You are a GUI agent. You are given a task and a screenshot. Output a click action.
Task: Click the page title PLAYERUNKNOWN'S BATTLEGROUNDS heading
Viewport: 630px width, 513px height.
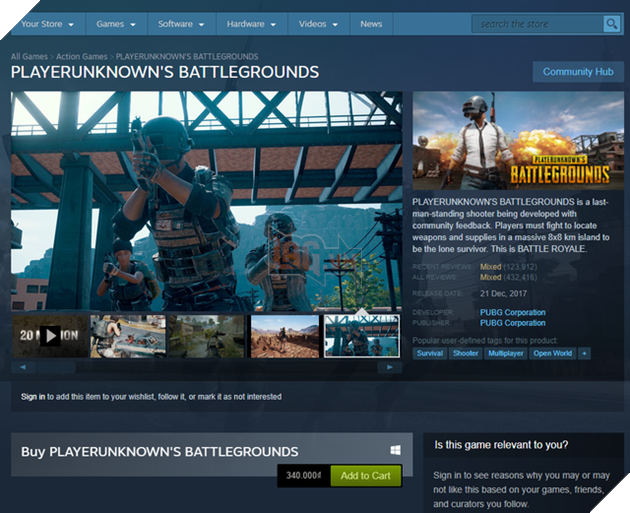165,72
